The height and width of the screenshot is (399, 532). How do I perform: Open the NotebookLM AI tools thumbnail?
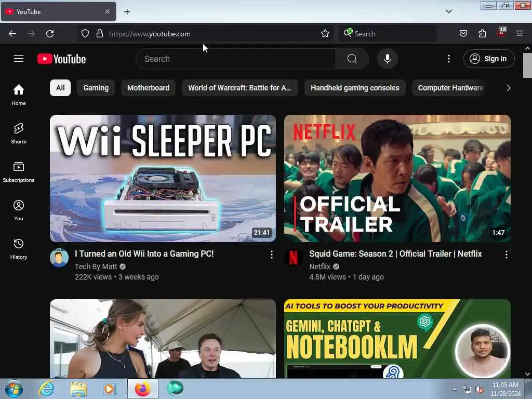coord(397,339)
